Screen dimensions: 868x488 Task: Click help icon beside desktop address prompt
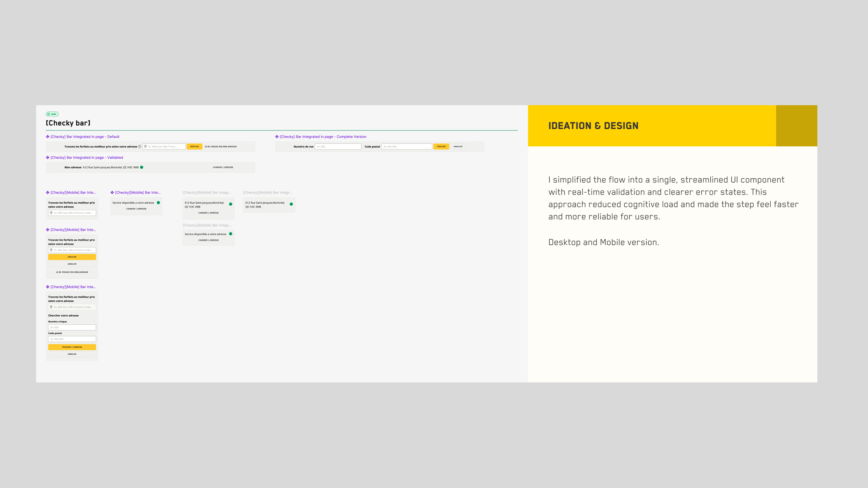click(140, 146)
